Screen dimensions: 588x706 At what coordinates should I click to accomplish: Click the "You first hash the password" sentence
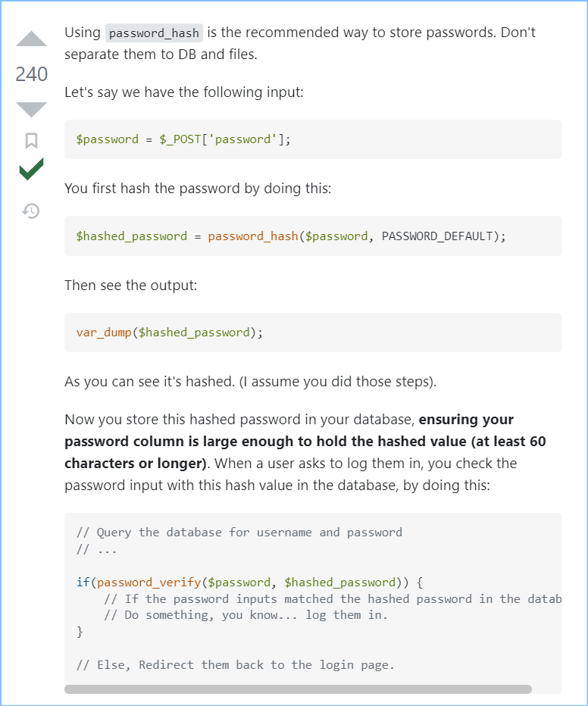tap(197, 189)
